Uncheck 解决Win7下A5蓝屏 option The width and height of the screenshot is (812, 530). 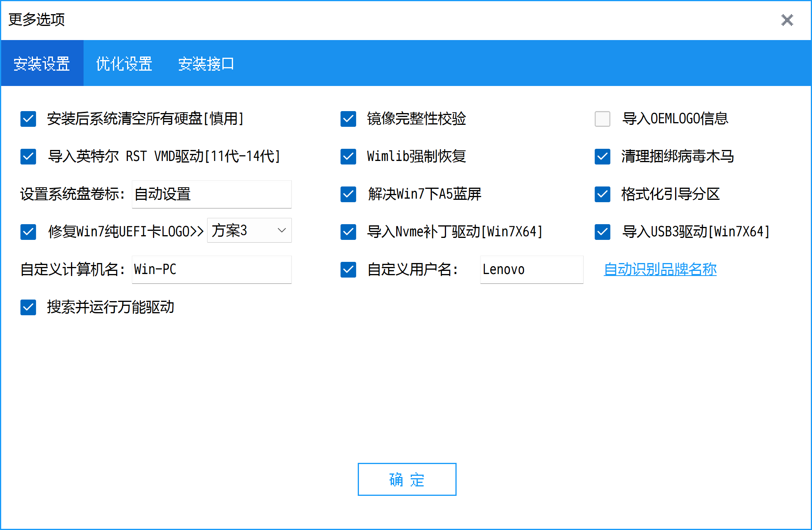coord(348,194)
